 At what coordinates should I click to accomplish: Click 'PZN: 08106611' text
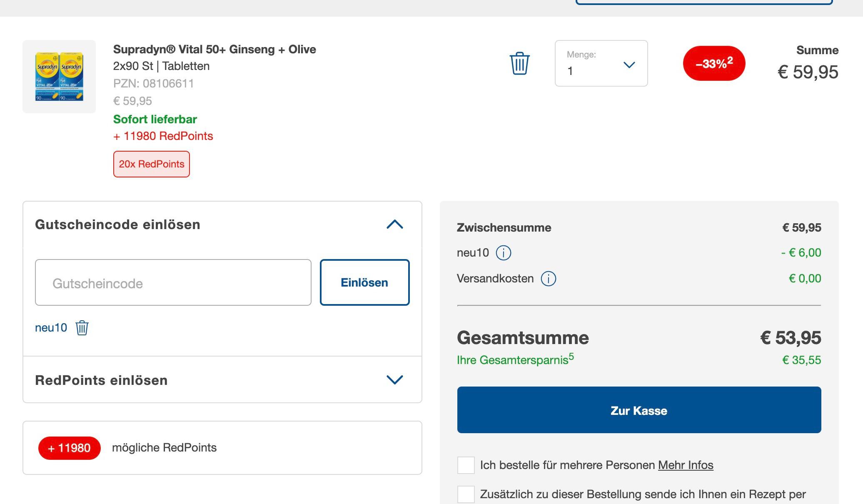pos(154,84)
